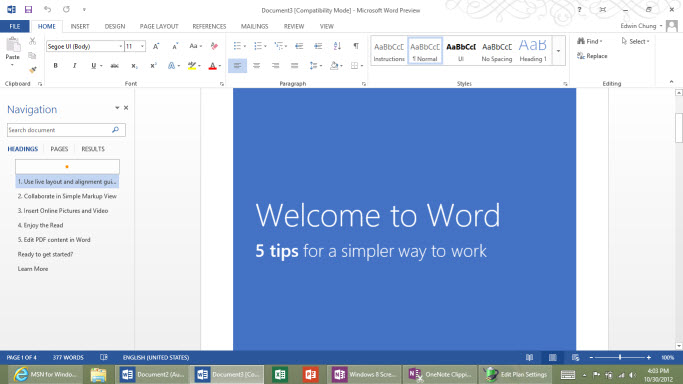Switch to the REFERENCES tab
Screen dimensions: 683x384
tap(209, 26)
